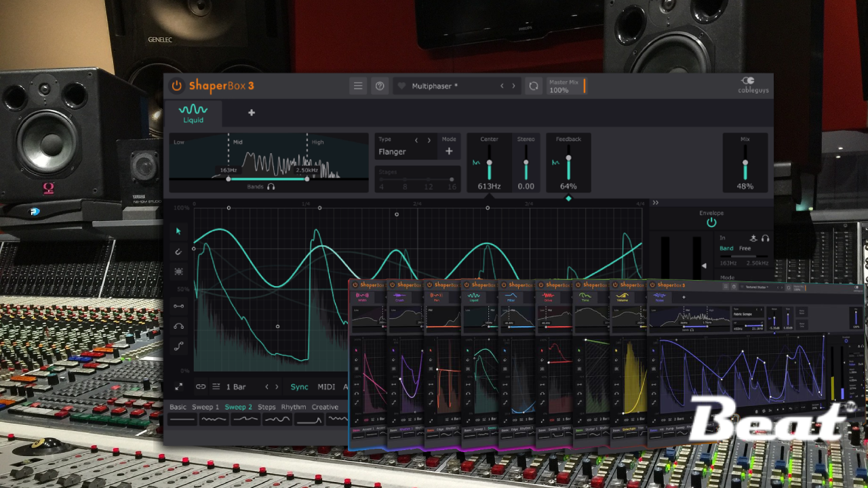Viewport: 868px width, 488px height.
Task: Favorite the Multiphaser preset with heart icon
Action: pos(401,86)
